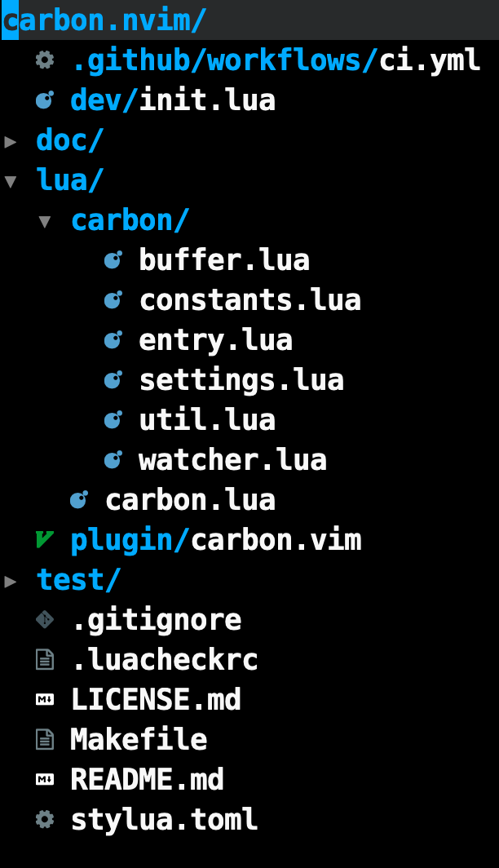This screenshot has width=499, height=868.
Task: Click the Lua icon next to buffer.lua
Action: coord(113,259)
